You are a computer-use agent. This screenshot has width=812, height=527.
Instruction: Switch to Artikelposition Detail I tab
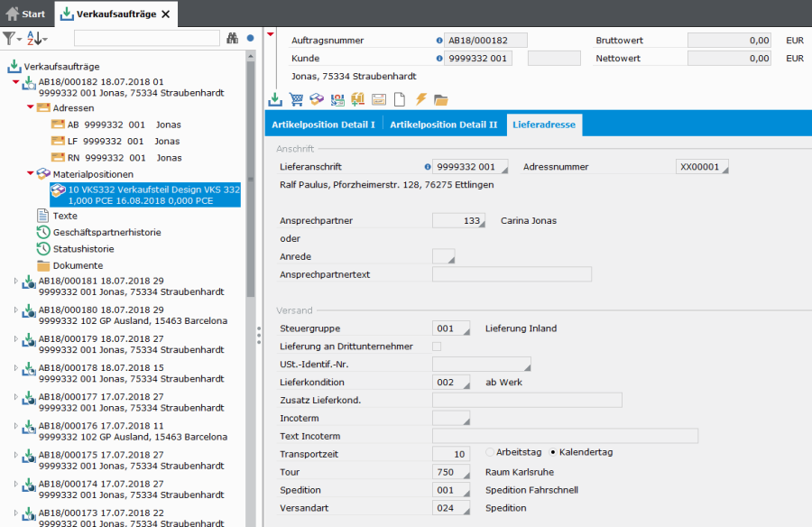click(x=323, y=125)
